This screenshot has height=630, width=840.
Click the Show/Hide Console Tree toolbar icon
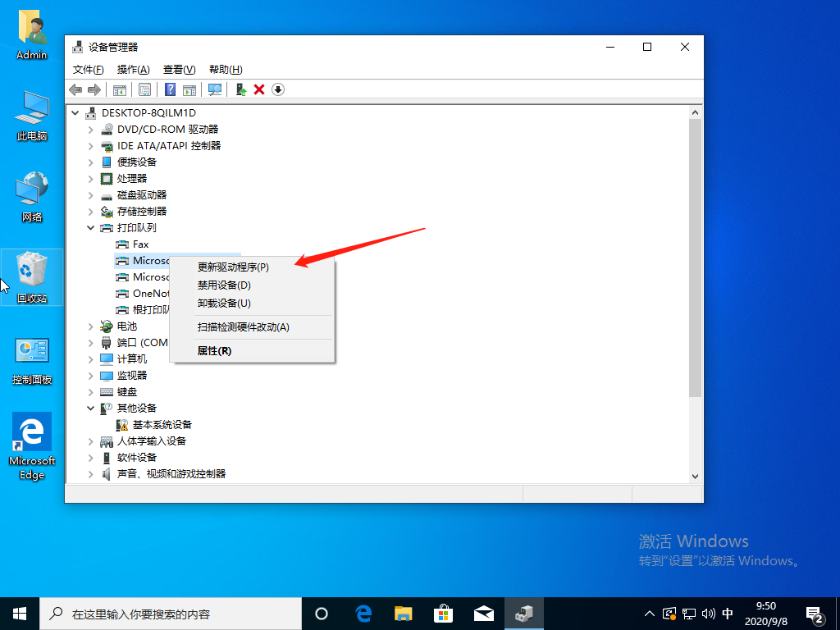tap(120, 89)
